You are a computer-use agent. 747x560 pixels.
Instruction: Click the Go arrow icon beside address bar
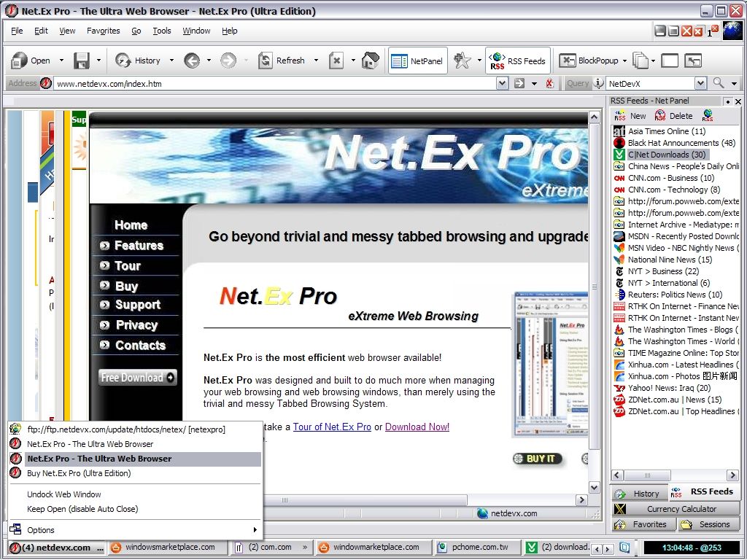click(x=519, y=83)
